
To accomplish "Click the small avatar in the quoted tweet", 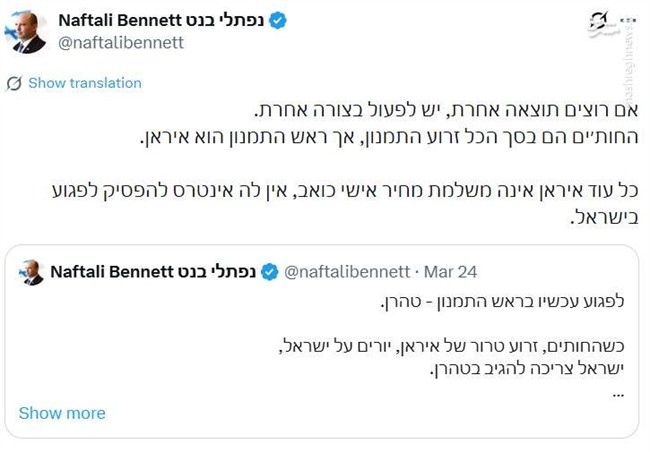I will pos(32,272).
